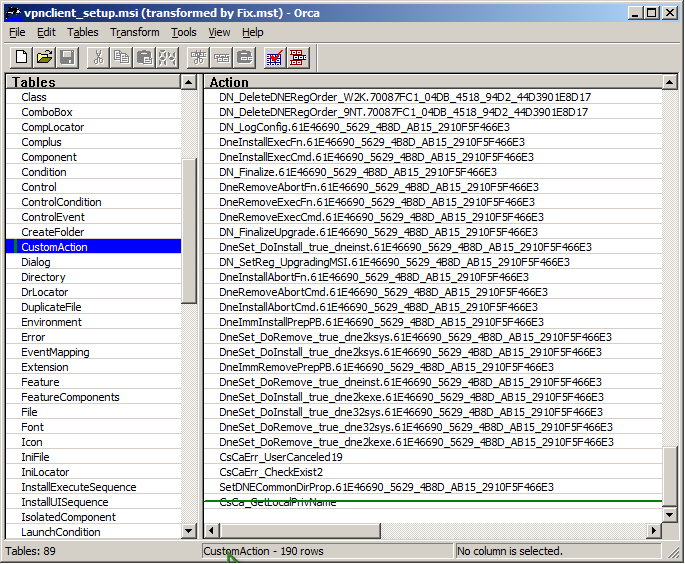
Task: Select the CsCaErr_CheckExist2 row
Action: [433, 472]
